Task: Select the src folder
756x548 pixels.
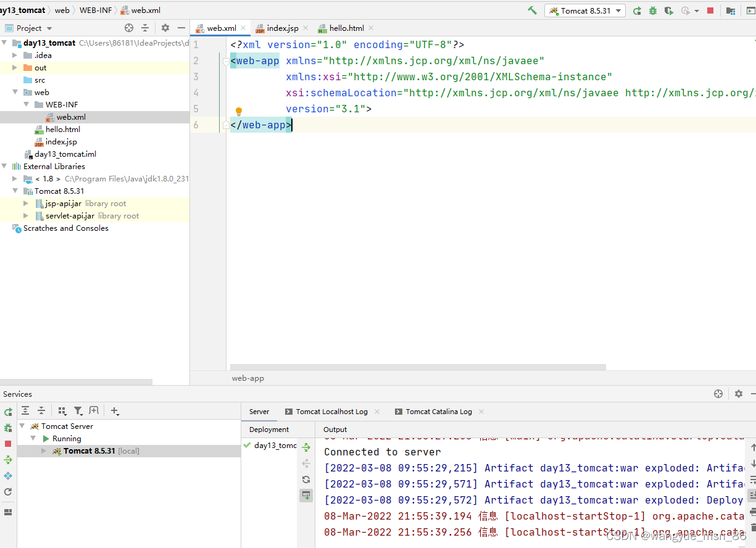Action: 39,80
